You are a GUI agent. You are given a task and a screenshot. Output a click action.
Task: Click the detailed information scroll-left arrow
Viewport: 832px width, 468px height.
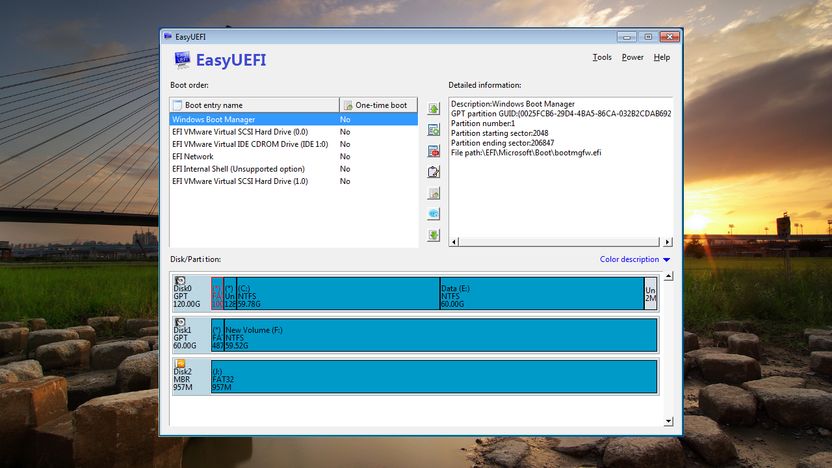pyautogui.click(x=454, y=242)
